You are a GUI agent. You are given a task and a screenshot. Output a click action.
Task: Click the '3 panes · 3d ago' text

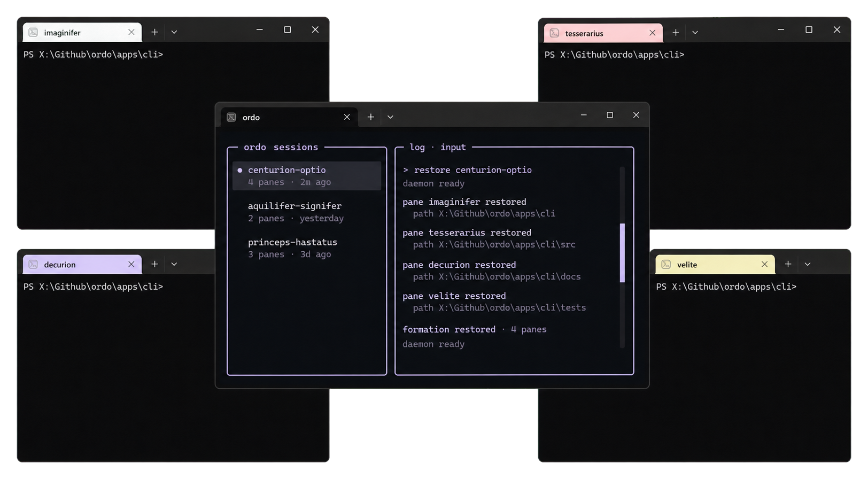[x=289, y=254]
